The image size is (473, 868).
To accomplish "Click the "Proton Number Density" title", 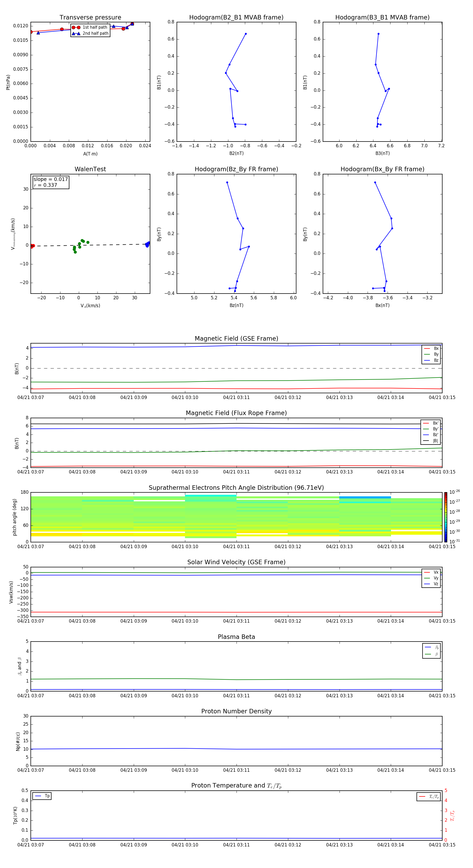I will pyautogui.click(x=236, y=711).
